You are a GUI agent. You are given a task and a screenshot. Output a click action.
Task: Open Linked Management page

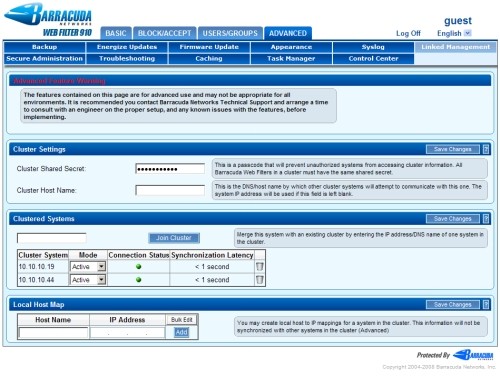[x=455, y=47]
